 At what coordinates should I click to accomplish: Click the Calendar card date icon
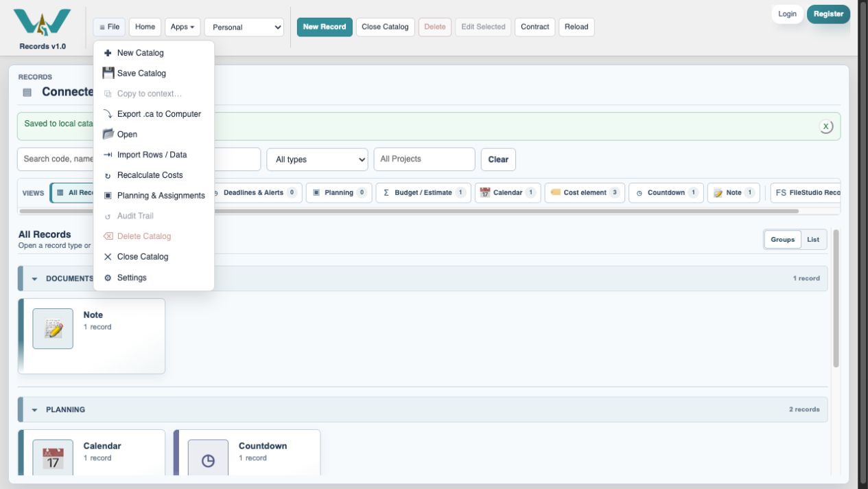point(53,457)
